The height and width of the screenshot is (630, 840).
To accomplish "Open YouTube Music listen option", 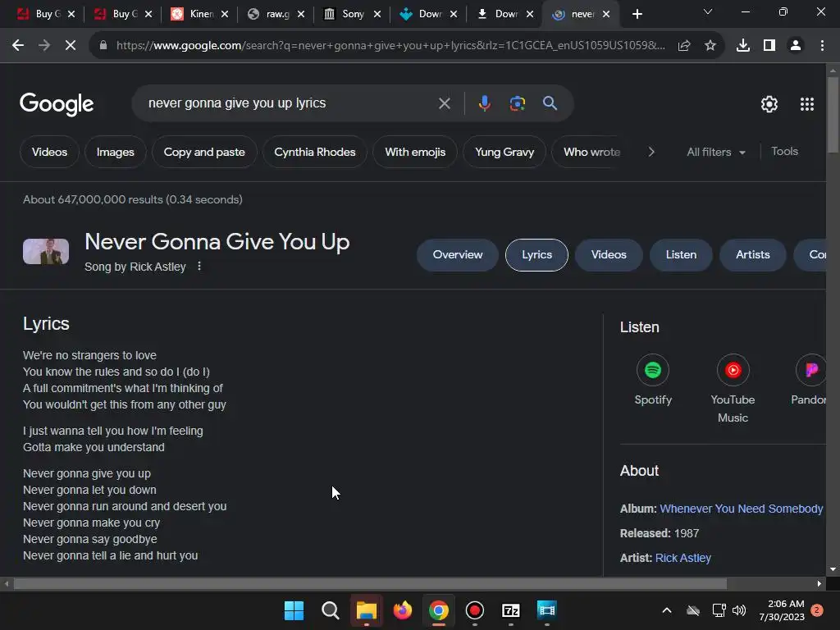I will point(733,389).
